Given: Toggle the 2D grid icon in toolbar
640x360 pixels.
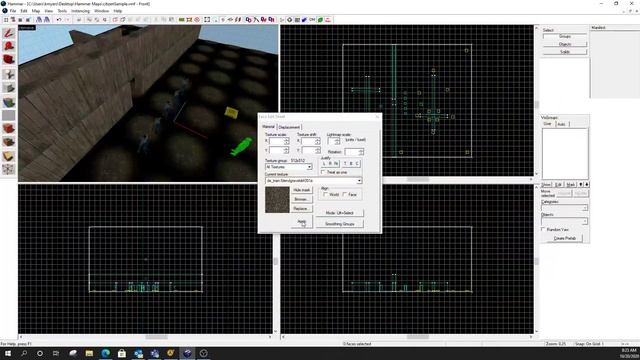Looking at the screenshot, I should click(x=6, y=20).
